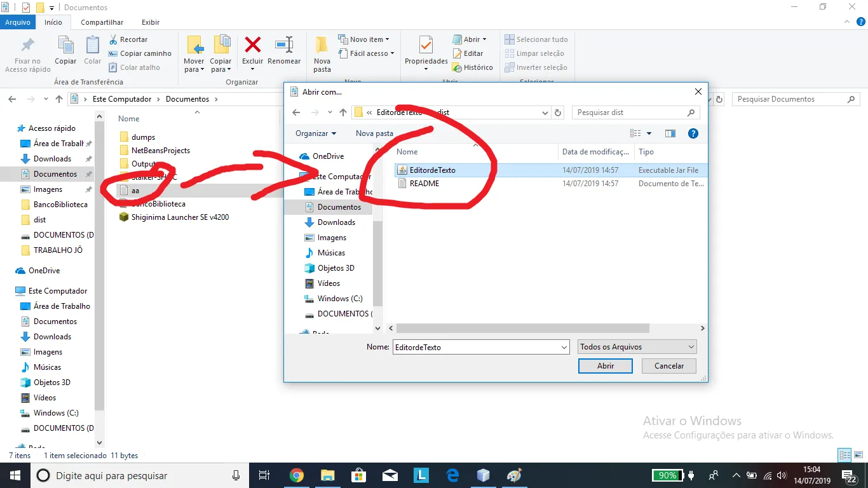Click the dialog horizontal scrollbar
The image size is (868, 488).
[522, 329]
